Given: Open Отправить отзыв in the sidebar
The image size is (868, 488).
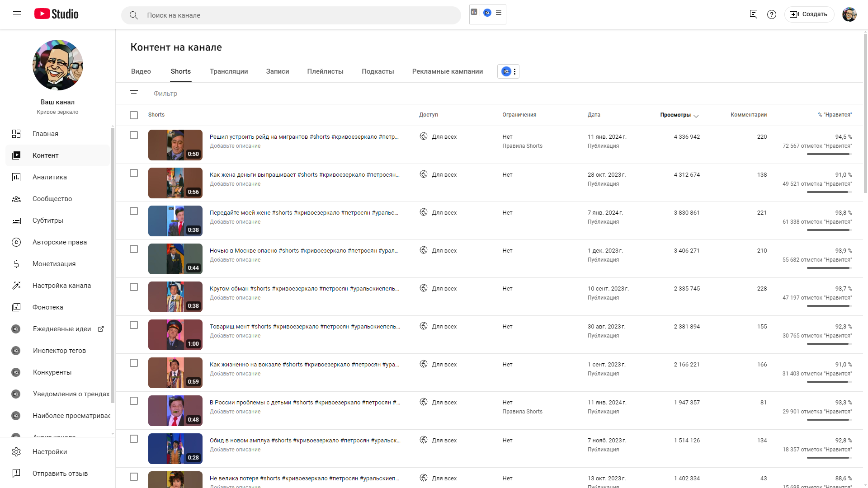Looking at the screenshot, I should pyautogui.click(x=58, y=474).
